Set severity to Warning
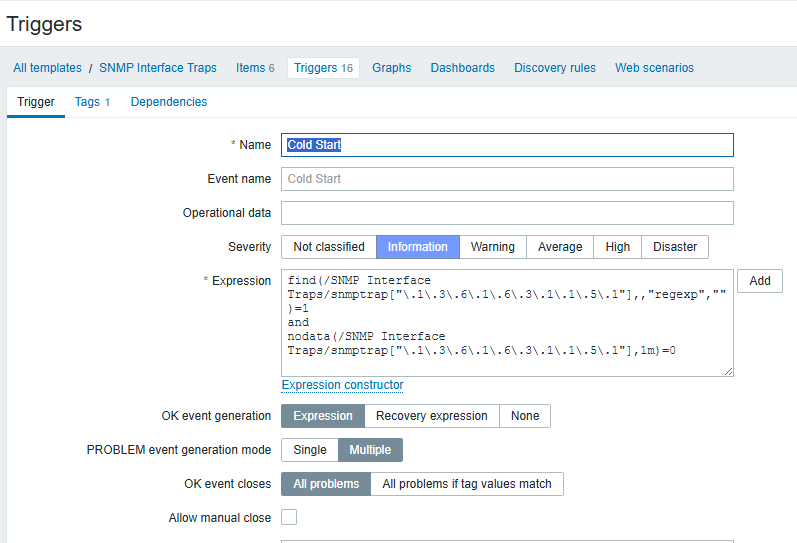Image resolution: width=797 pixels, height=543 pixels. [x=492, y=247]
